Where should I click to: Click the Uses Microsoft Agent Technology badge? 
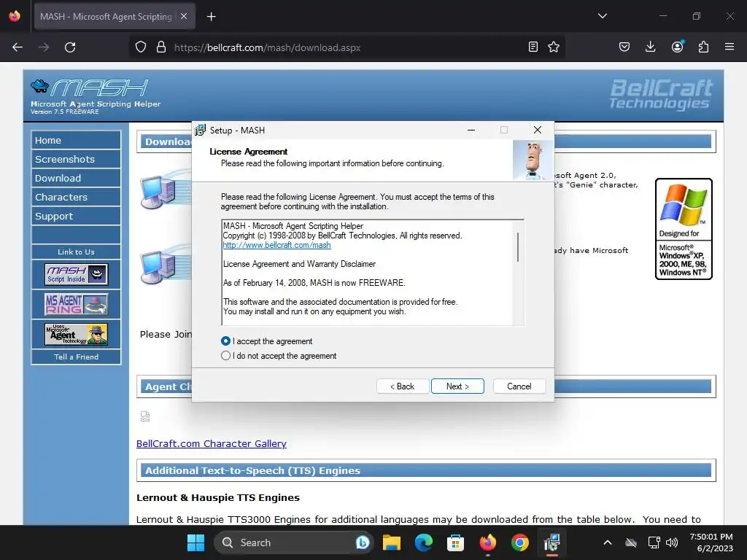(76, 334)
